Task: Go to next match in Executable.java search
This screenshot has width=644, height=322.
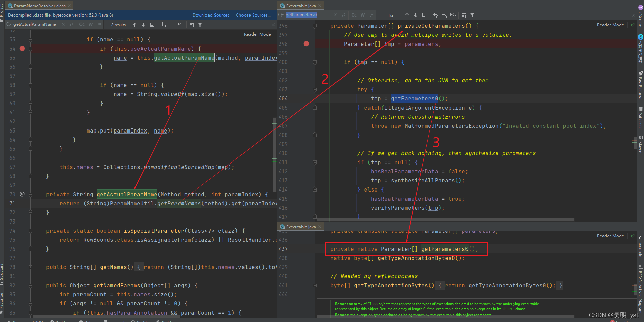Action: click(416, 15)
